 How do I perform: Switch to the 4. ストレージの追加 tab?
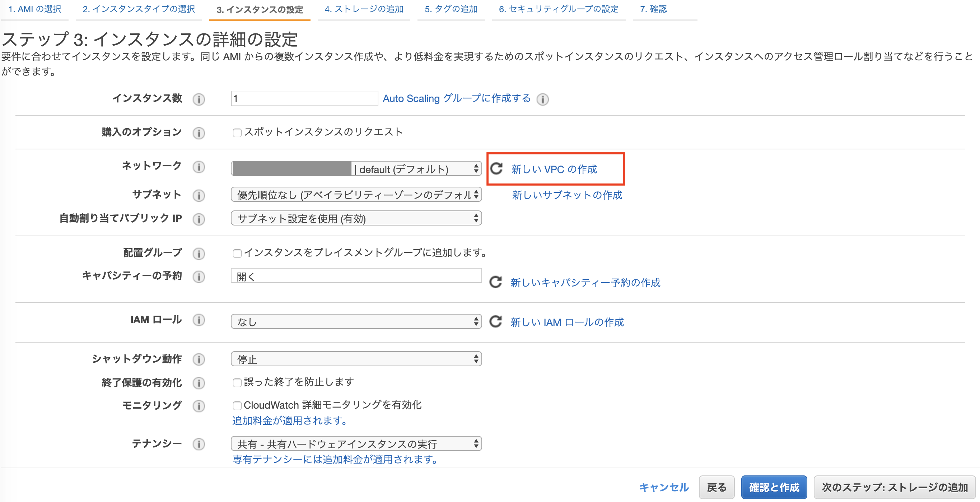coord(364,9)
